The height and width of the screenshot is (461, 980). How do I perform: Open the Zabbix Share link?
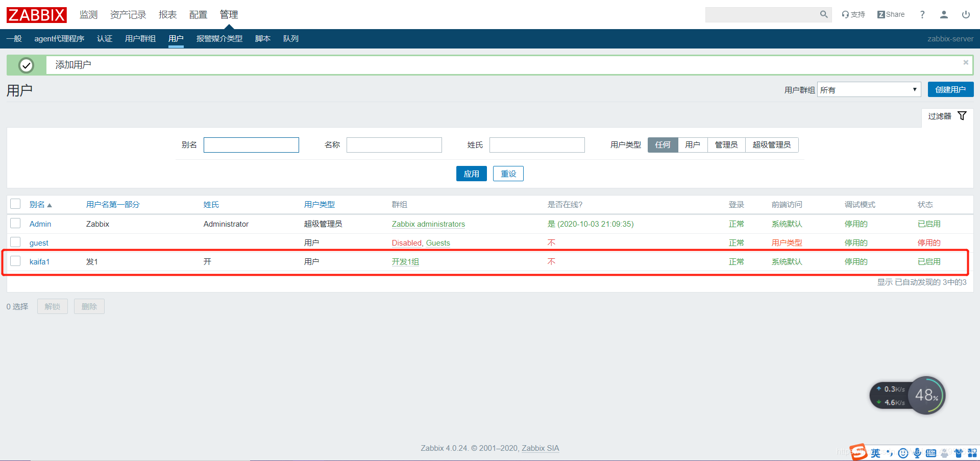tap(891, 14)
